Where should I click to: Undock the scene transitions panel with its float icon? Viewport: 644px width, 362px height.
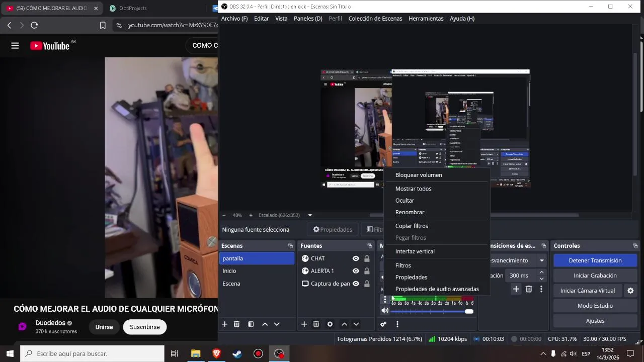(x=544, y=246)
